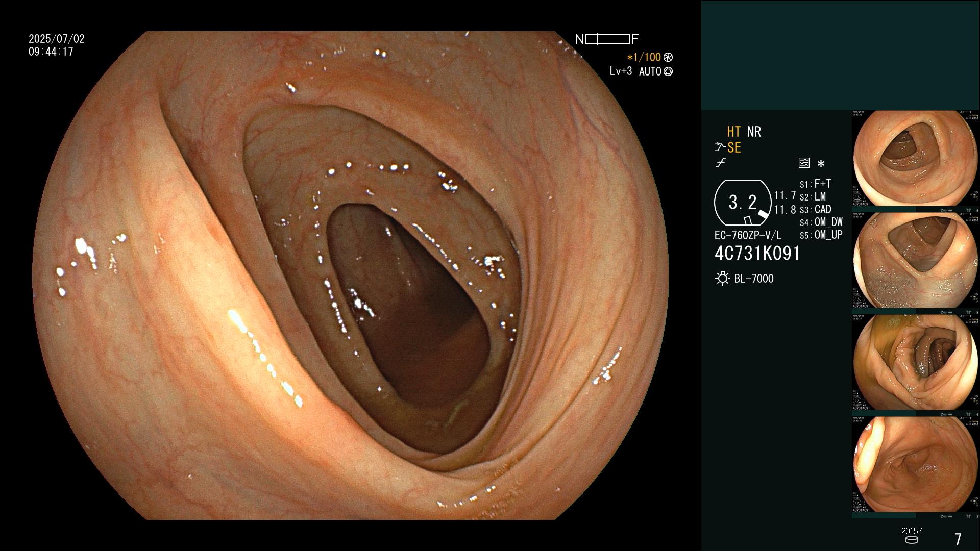Select the first captured thumbnail image

(x=916, y=158)
